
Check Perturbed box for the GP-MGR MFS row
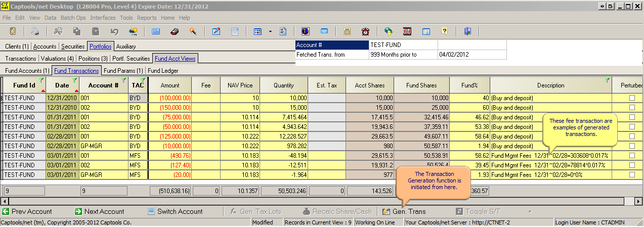pyautogui.click(x=632, y=175)
